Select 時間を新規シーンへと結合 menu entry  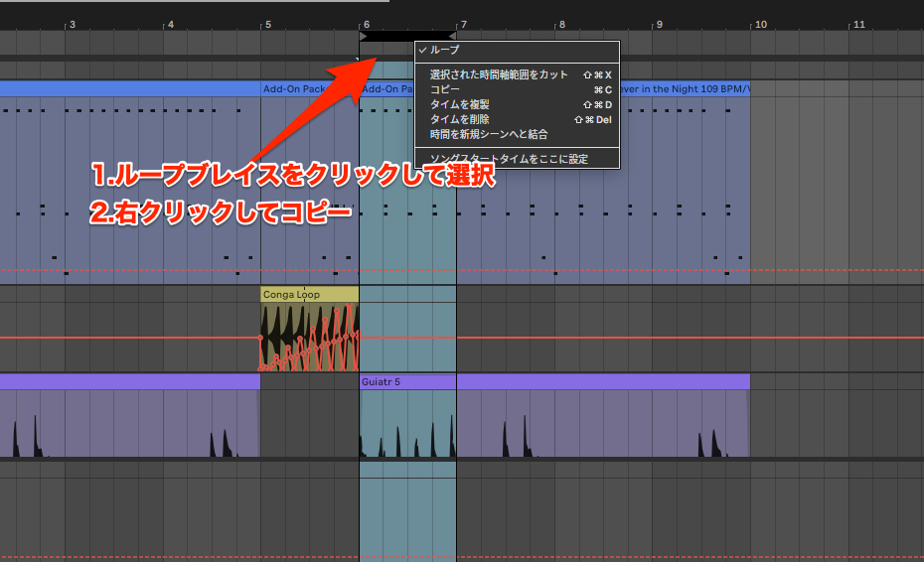488,134
